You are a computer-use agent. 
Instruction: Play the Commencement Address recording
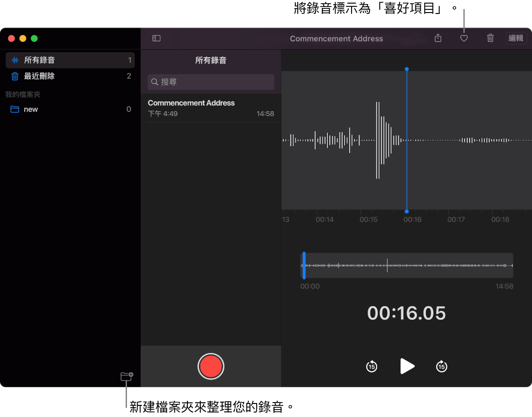[406, 366]
